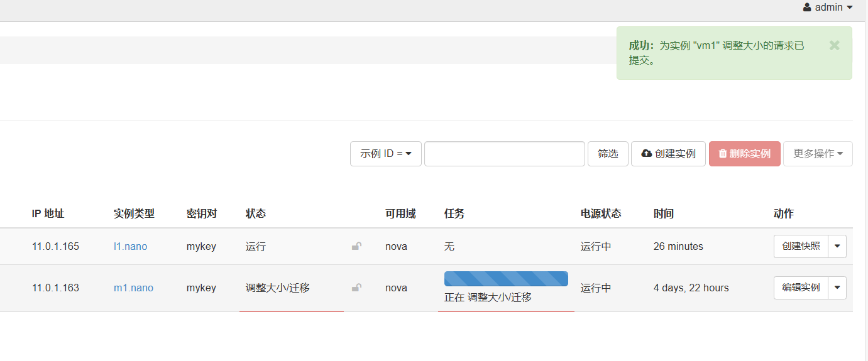The height and width of the screenshot is (361, 868).
Task: Select the IP address 11.0.1.165
Action: pyautogui.click(x=55, y=247)
